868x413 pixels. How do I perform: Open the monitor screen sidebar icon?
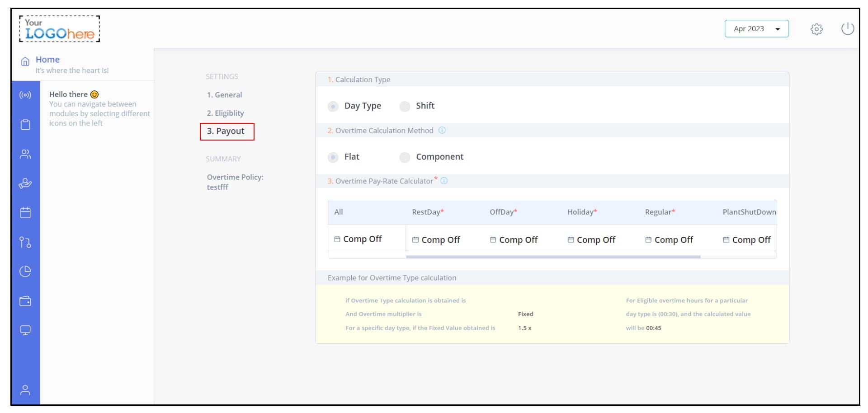pyautogui.click(x=25, y=330)
